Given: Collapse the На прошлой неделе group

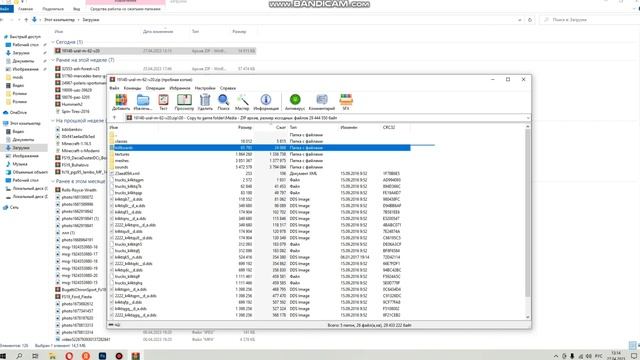Looking at the screenshot, I should 53,121.
